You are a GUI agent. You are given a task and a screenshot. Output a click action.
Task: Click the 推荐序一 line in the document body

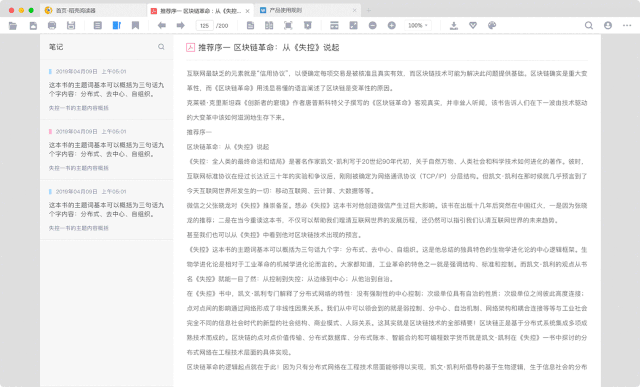coord(199,132)
